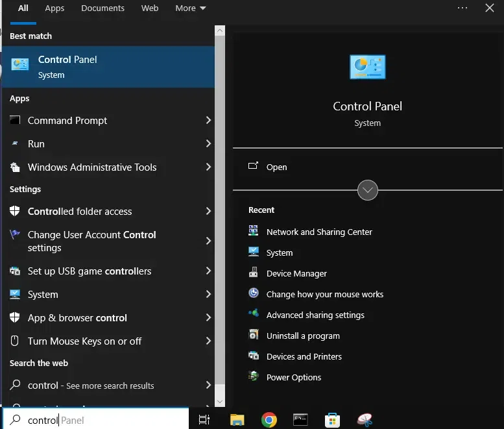This screenshot has height=429, width=504.
Task: Open Network and Sharing Center recent item
Action: point(319,232)
